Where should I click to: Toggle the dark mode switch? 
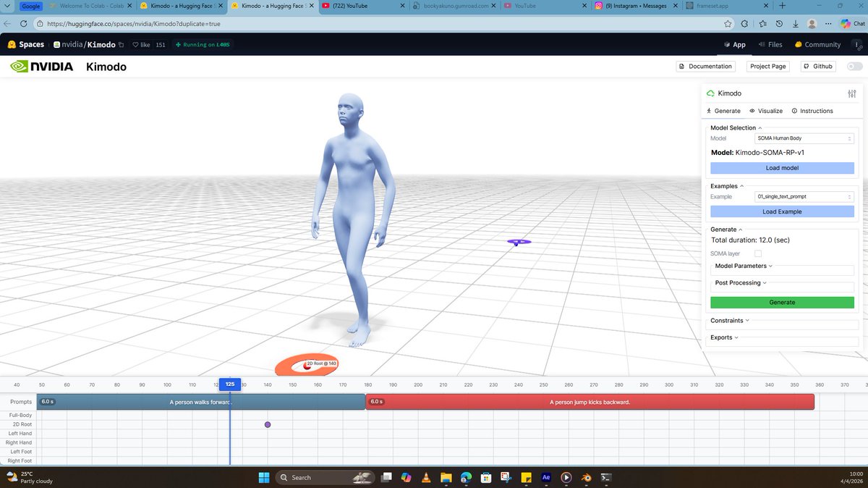coord(854,66)
